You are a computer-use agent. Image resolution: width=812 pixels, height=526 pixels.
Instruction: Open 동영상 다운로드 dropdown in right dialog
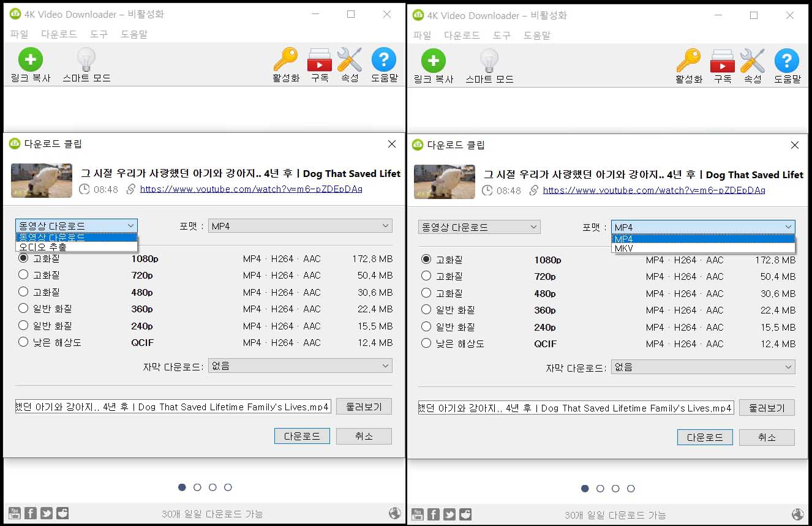479,227
